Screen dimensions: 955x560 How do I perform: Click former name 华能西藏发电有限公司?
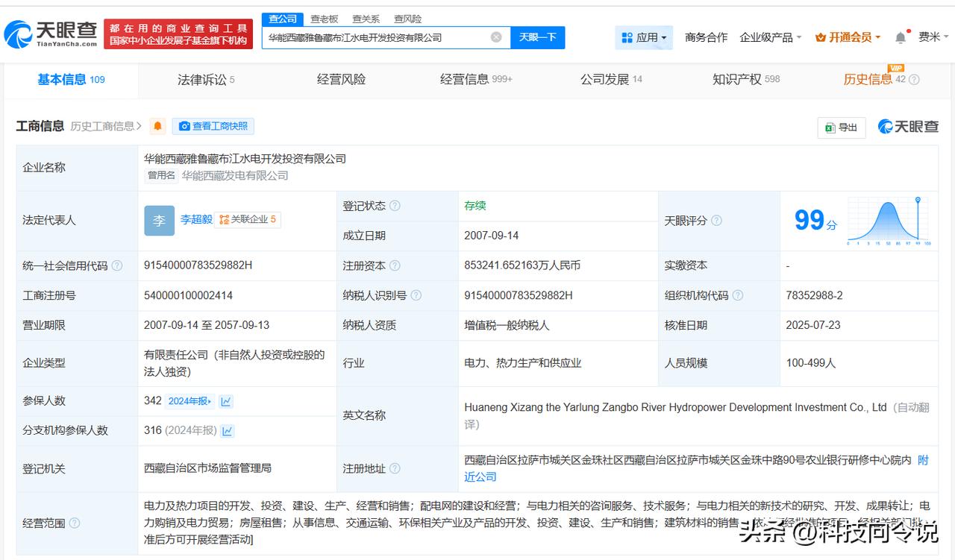pyautogui.click(x=235, y=176)
